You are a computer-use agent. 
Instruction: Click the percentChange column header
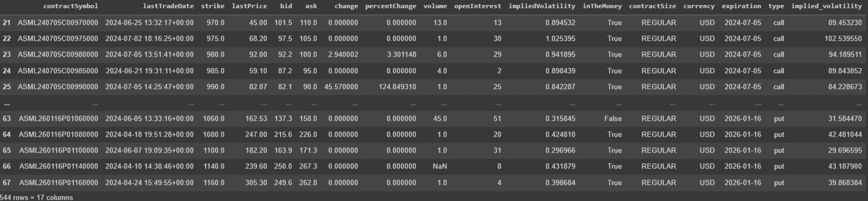(x=391, y=6)
